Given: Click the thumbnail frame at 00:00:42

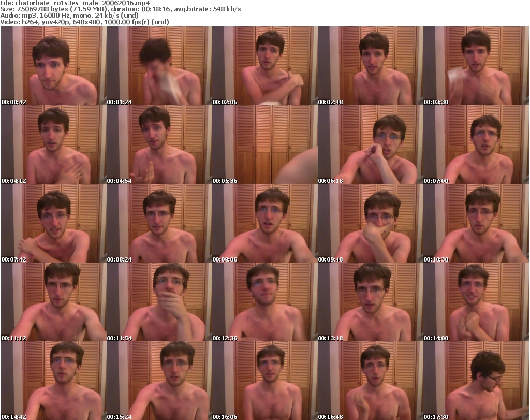Looking at the screenshot, I should (54, 66).
